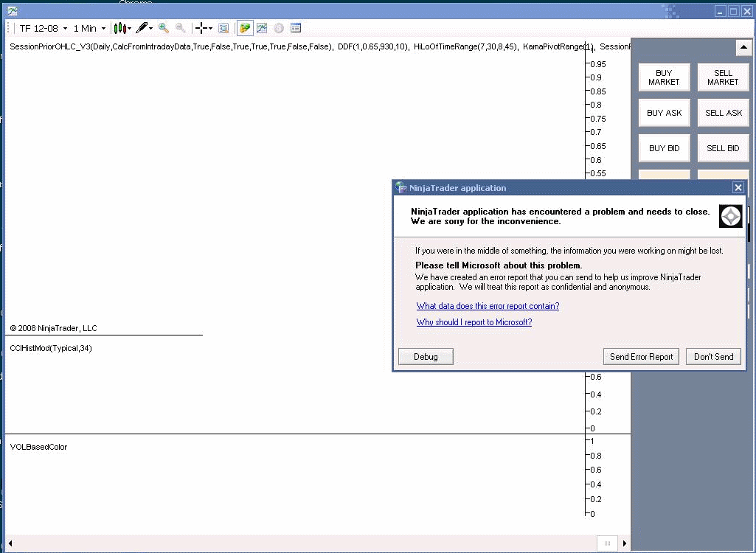The width and height of the screenshot is (756, 553).
Task: Click the BUY MARKET button
Action: (x=664, y=77)
